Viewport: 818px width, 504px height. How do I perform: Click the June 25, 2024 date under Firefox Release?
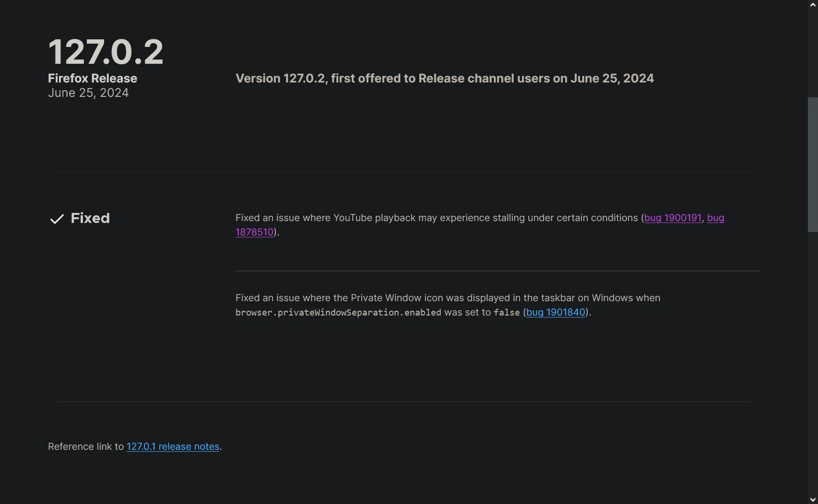(x=88, y=93)
